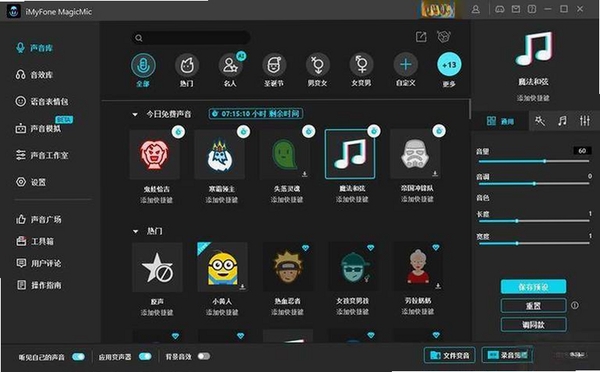This screenshot has width=600, height=372.
Task: Switch to the magic wand effects tab
Action: pos(540,121)
